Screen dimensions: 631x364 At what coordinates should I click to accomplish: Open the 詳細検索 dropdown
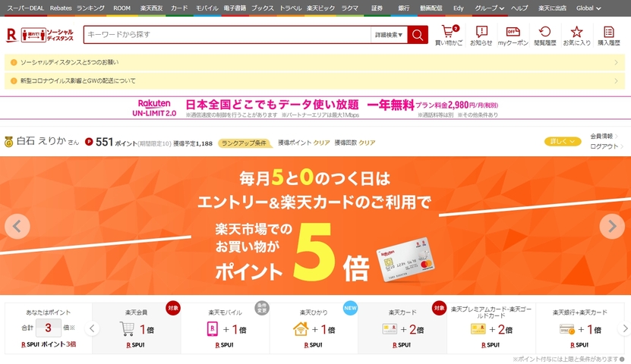coord(389,35)
